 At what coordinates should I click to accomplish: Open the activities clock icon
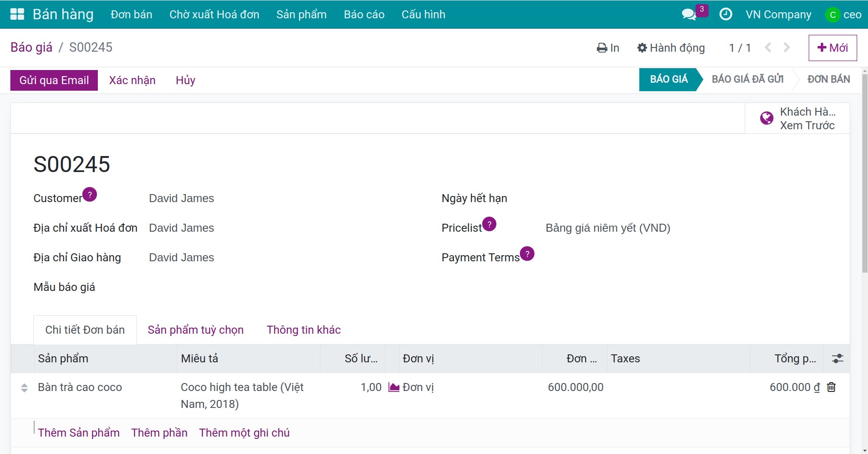click(x=725, y=15)
